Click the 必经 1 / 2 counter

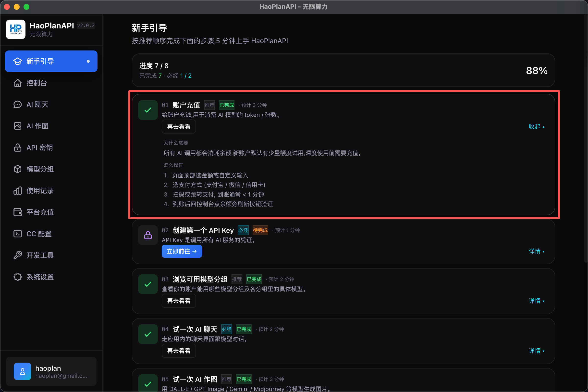tap(179, 76)
